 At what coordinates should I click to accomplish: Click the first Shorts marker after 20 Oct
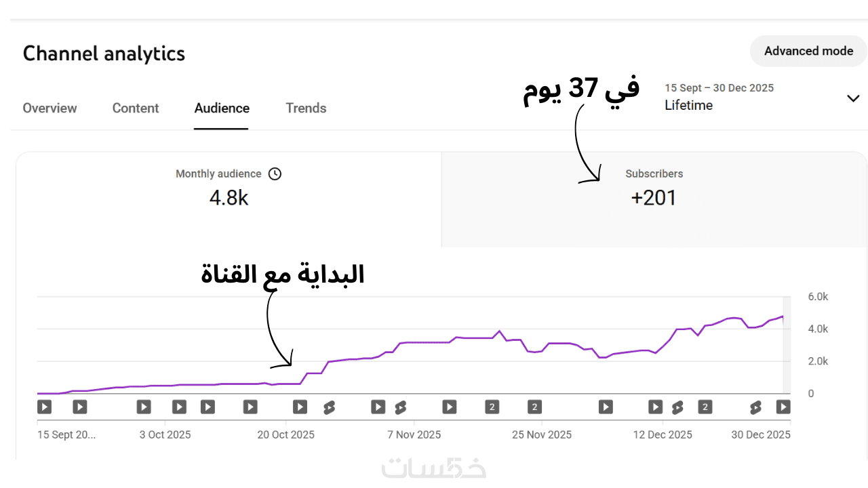coord(329,407)
